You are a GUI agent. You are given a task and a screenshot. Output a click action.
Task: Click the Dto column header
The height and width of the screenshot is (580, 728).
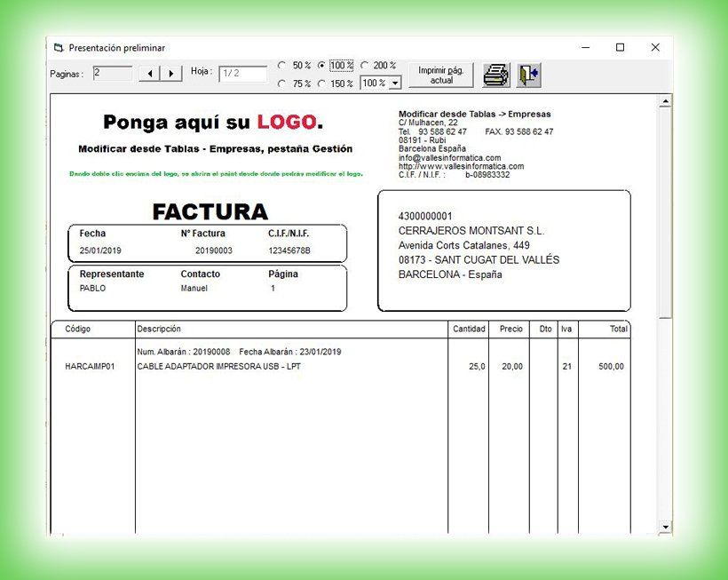pos(545,329)
